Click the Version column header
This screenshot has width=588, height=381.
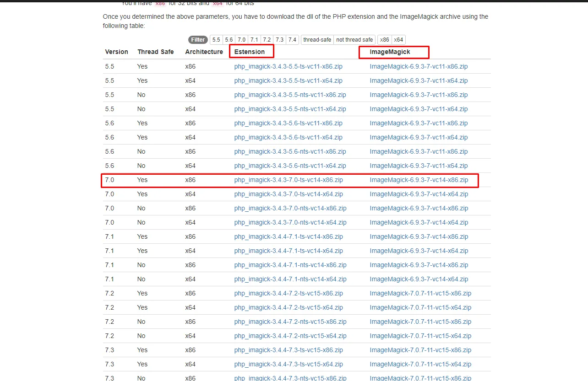pyautogui.click(x=117, y=52)
